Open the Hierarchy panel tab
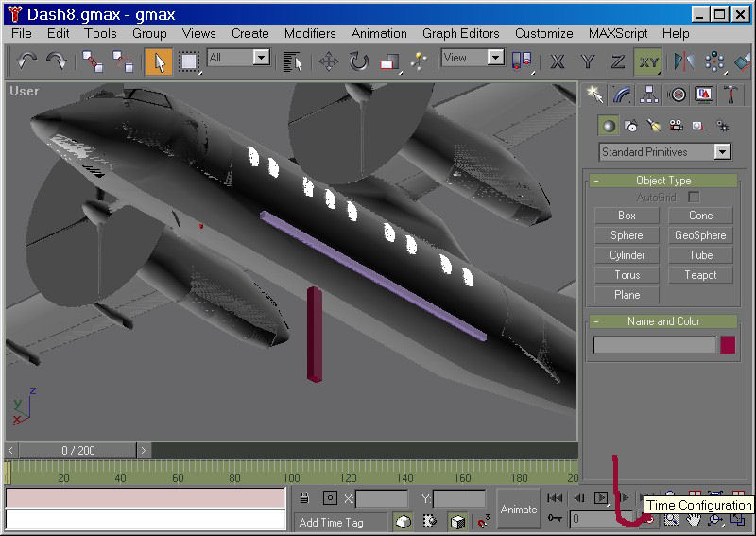Image resolution: width=756 pixels, height=536 pixels. [x=648, y=95]
